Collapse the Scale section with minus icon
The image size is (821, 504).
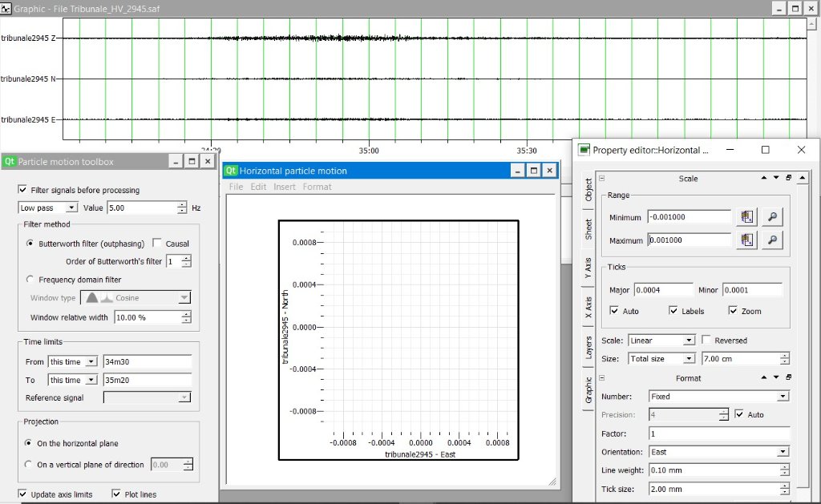coord(601,179)
